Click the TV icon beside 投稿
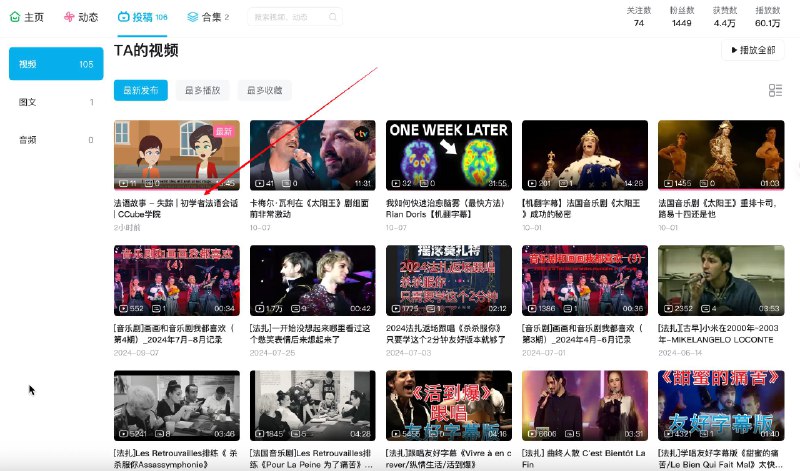Screen dimensions: 800x471 123,17
